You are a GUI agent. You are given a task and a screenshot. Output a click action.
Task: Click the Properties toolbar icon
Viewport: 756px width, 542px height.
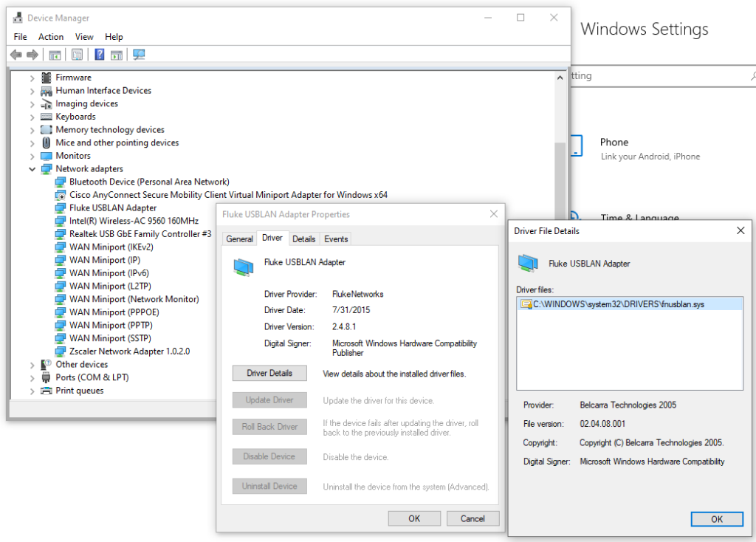pyautogui.click(x=76, y=55)
